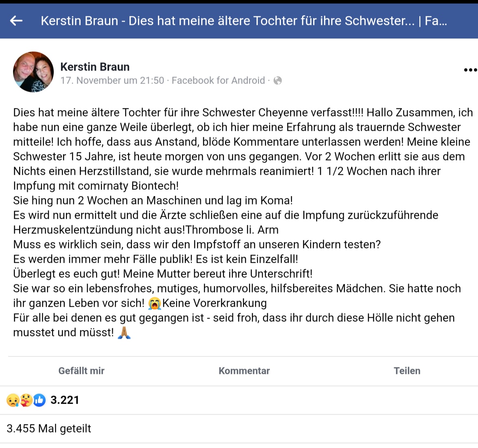Click the care hug reaction icon

26,401
